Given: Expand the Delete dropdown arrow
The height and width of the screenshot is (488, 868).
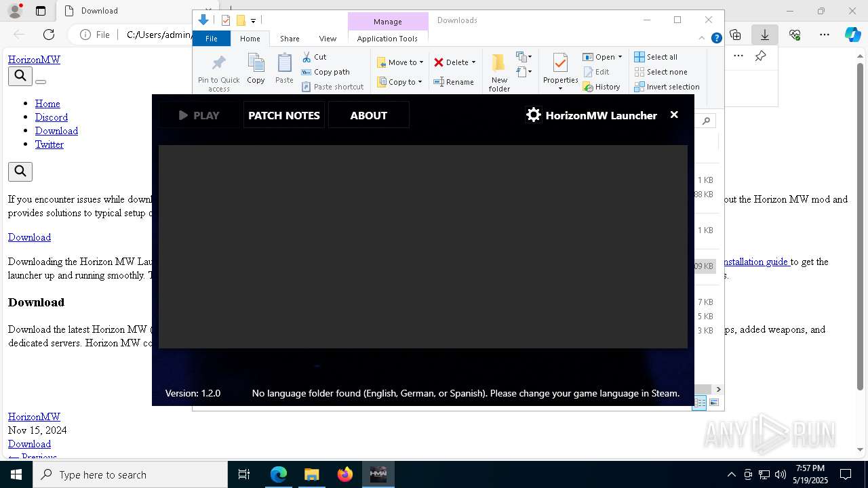Looking at the screenshot, I should 473,62.
